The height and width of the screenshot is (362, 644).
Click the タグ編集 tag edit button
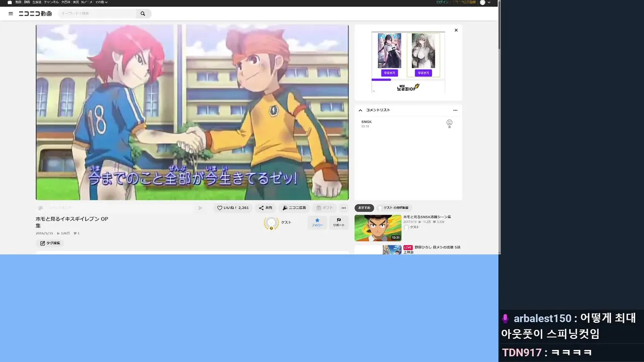coord(50,243)
